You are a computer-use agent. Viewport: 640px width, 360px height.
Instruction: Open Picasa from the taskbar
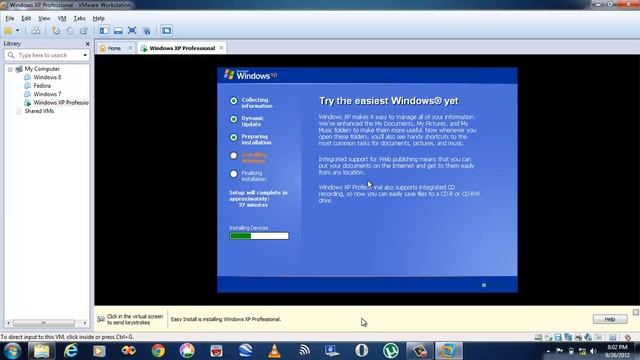click(x=187, y=351)
